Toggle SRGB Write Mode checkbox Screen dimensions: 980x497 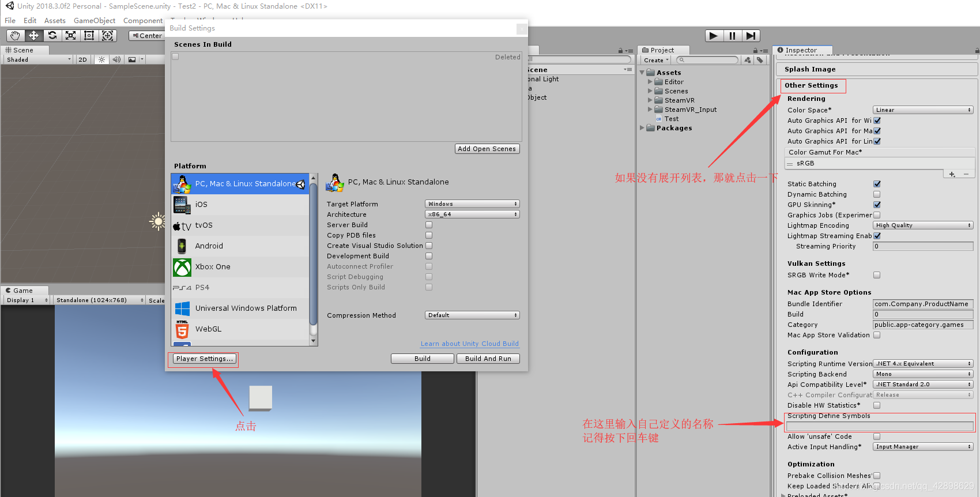pos(877,275)
